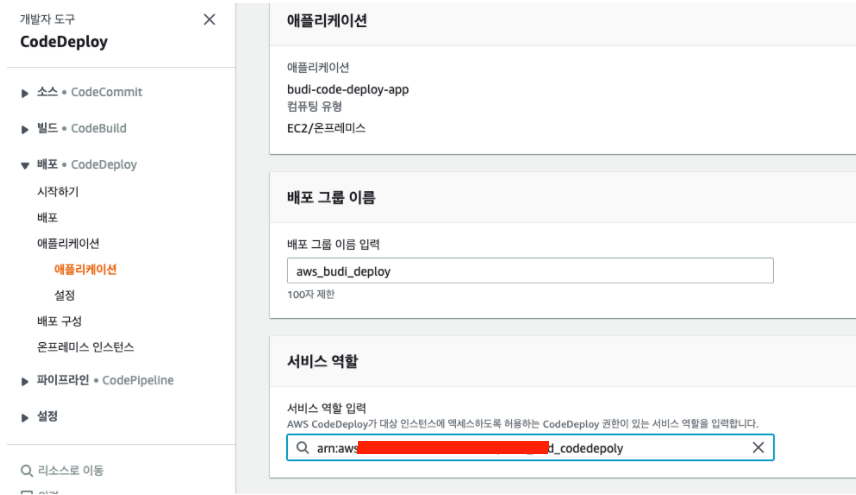Image resolution: width=856 pixels, height=495 pixels.
Task: Close the CodeDeploy developer tools sidebar
Action: (209, 20)
